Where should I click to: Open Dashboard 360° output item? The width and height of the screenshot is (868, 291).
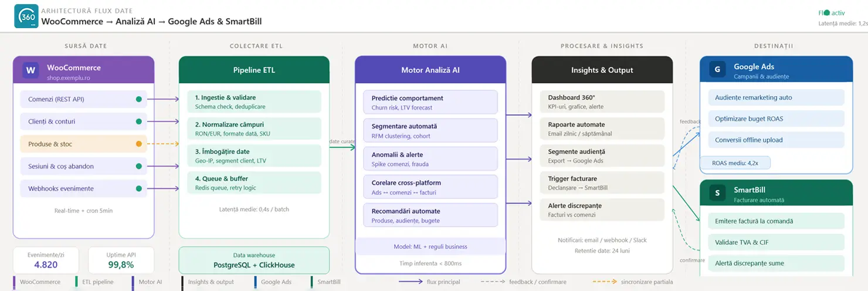click(x=602, y=101)
